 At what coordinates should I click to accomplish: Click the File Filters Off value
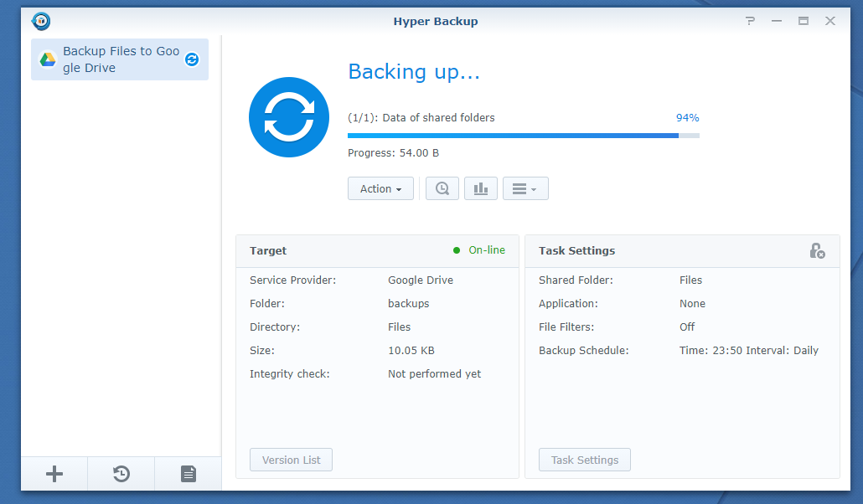[687, 327]
